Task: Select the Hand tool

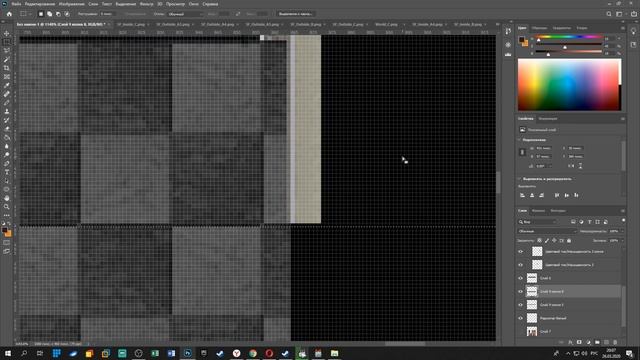Action: coord(7,198)
